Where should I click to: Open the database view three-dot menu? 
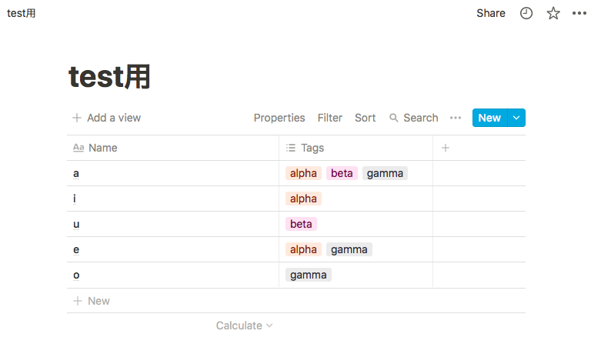tap(456, 118)
